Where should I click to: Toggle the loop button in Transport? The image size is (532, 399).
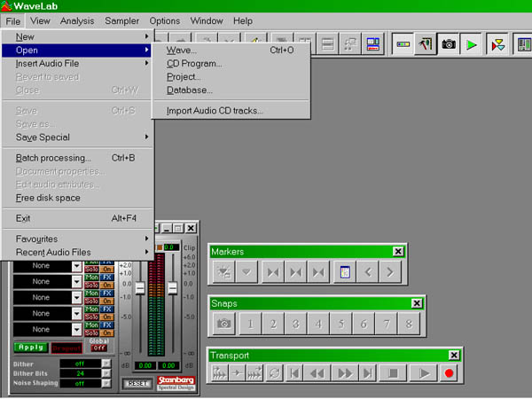[275, 373]
